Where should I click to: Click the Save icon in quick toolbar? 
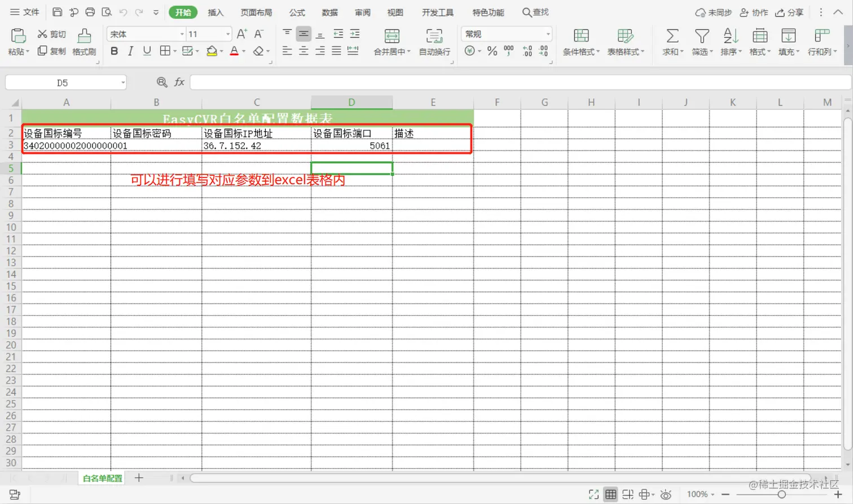click(x=57, y=12)
